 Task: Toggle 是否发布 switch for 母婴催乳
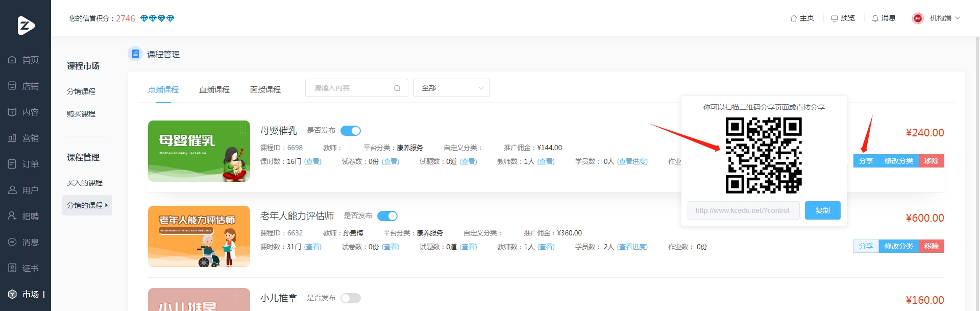click(351, 131)
